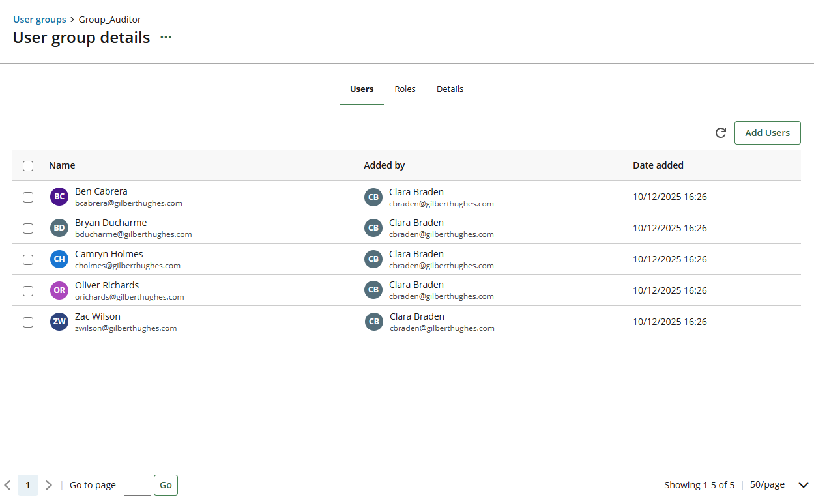Image resolution: width=814 pixels, height=504 pixels.
Task: Click the Go to page input field
Action: 137,485
